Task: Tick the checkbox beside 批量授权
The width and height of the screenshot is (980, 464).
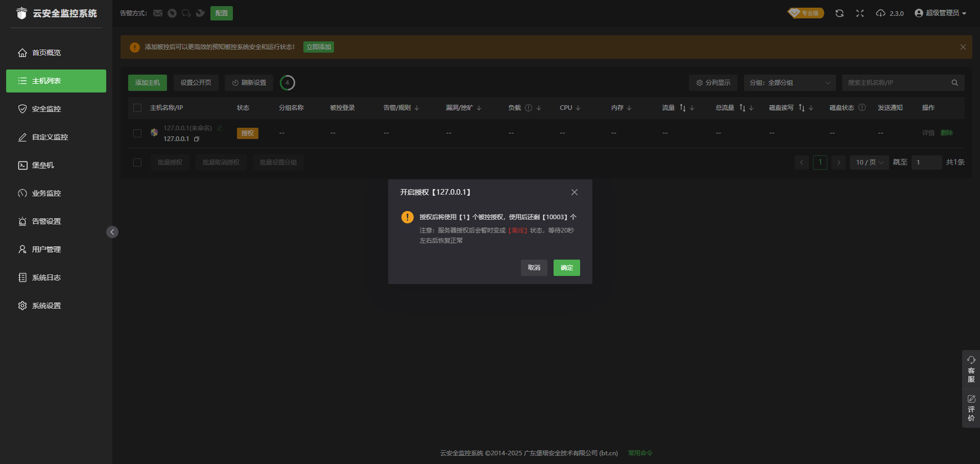Action: point(137,162)
